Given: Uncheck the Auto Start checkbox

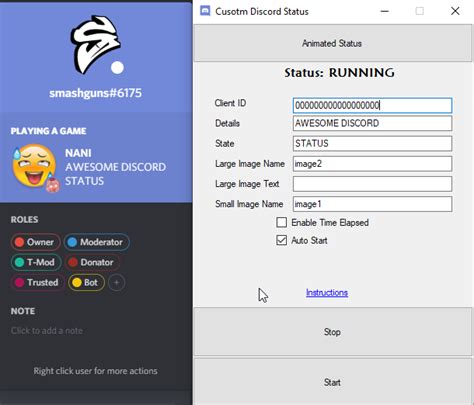Looking at the screenshot, I should pos(282,240).
